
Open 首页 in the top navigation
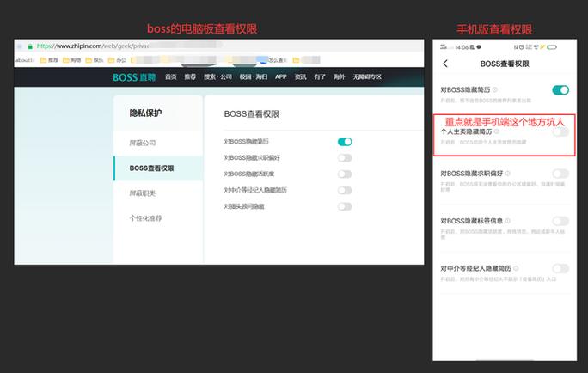pyautogui.click(x=170, y=76)
